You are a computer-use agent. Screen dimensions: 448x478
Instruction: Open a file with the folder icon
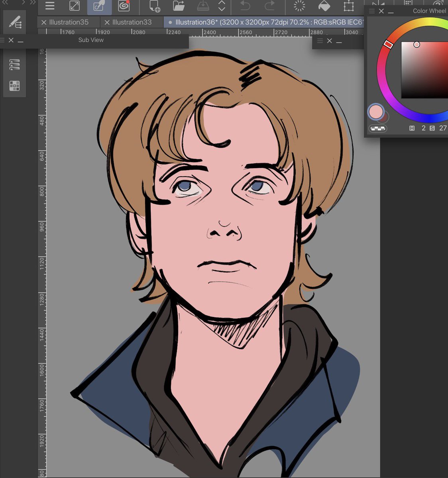179,6
